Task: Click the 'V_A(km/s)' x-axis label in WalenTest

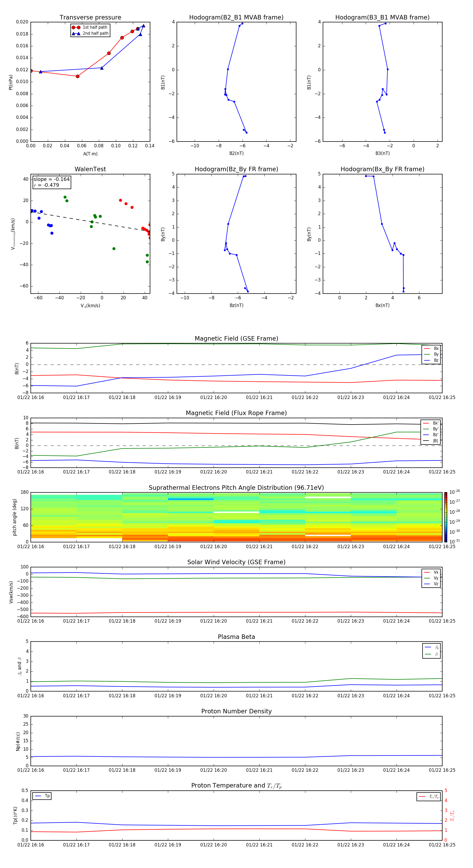Action: click(90, 306)
